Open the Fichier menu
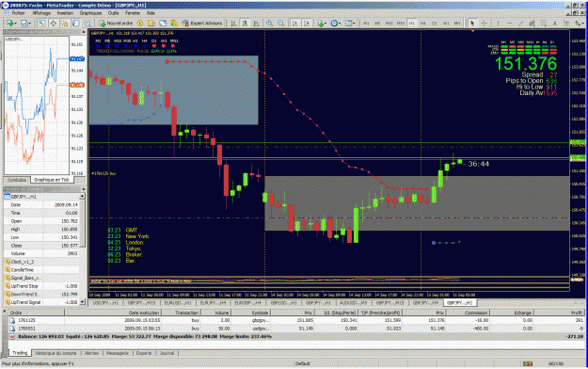 click(18, 13)
